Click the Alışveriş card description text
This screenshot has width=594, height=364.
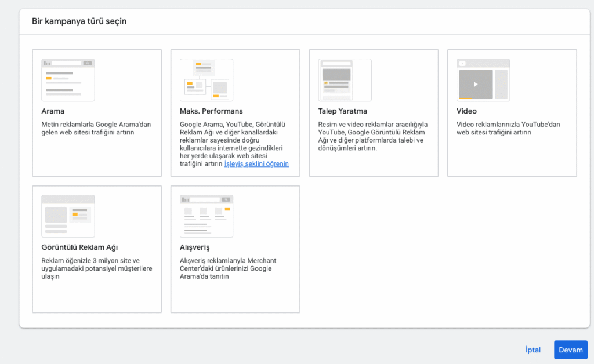pyautogui.click(x=226, y=268)
